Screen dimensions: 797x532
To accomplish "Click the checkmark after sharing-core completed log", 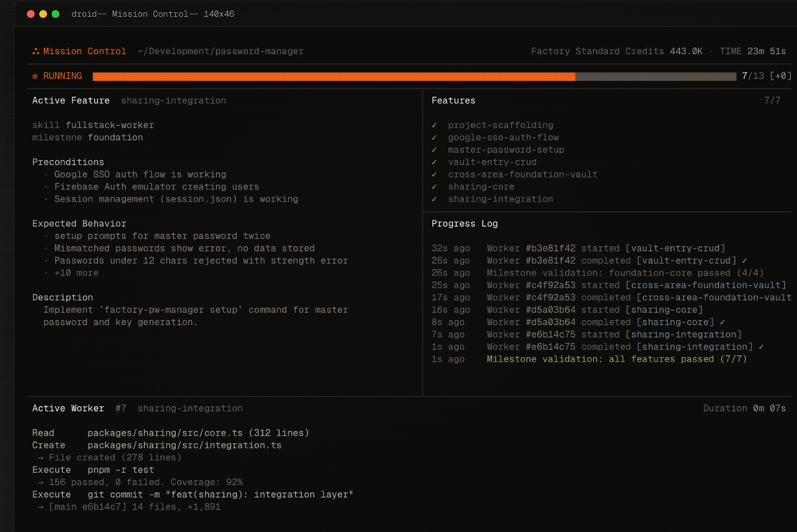I will [x=722, y=323].
